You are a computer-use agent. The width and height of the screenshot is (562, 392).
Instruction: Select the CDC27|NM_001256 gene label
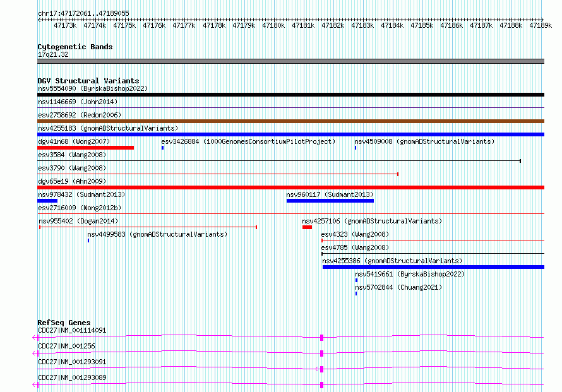pos(66,346)
